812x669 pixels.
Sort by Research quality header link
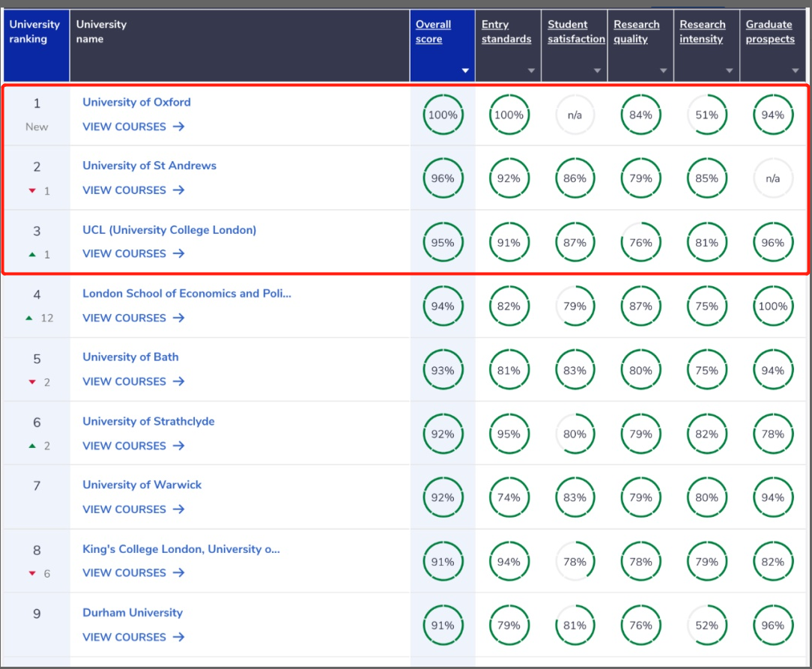tap(637, 31)
